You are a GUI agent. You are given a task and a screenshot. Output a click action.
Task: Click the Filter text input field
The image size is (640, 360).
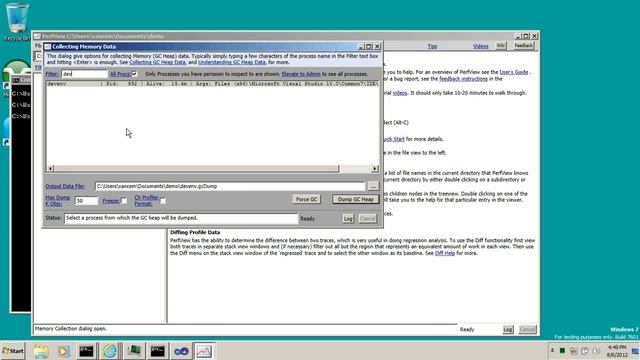(x=84, y=74)
